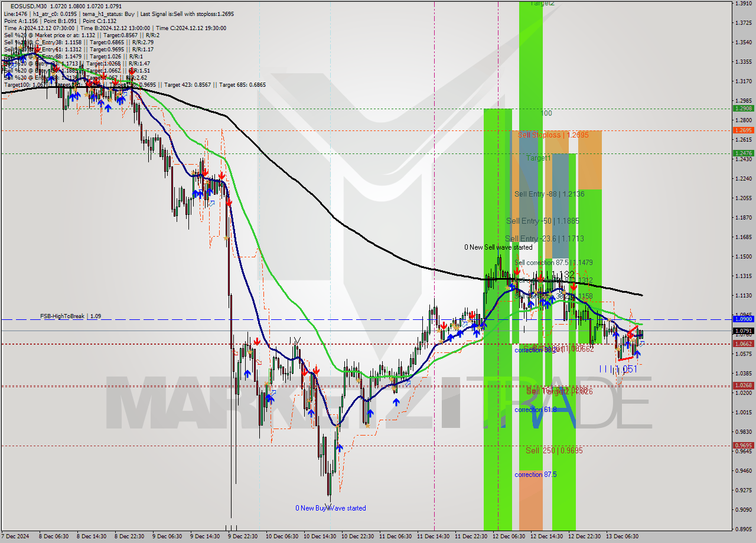Click the 11 Dec 22:30 time axis label
The width and height of the screenshot is (756, 543).
coord(471,537)
